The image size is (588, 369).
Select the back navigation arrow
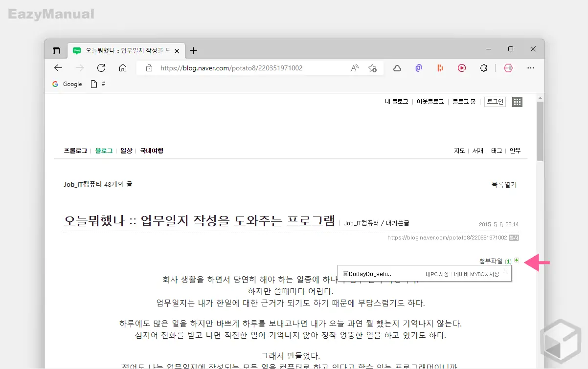tap(58, 68)
